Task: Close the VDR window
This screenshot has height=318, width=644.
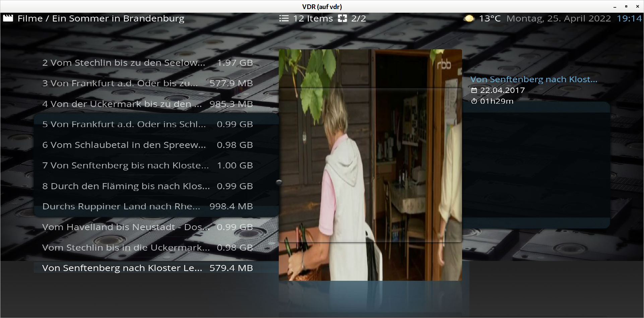Action: click(x=638, y=6)
